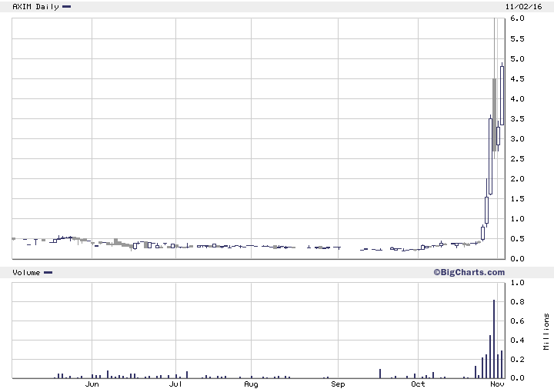554x392 pixels.
Task: Click the 3.5 price axis value
Action: point(517,119)
